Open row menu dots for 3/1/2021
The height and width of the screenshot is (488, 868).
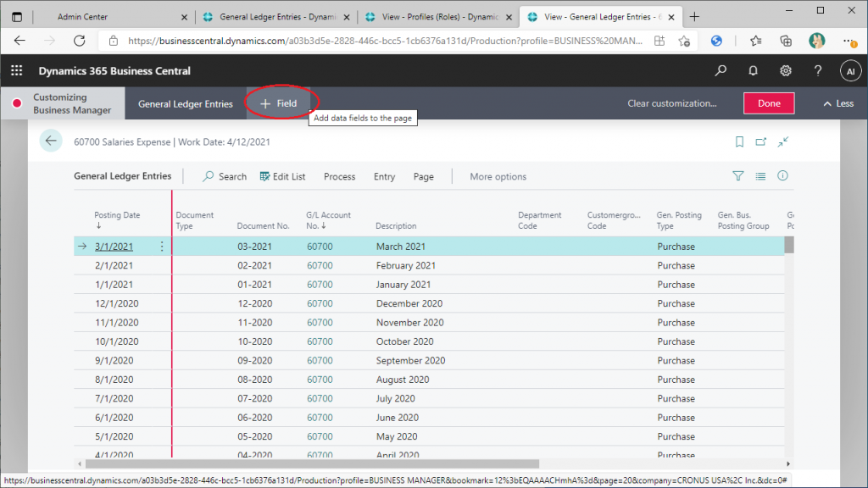click(x=162, y=247)
